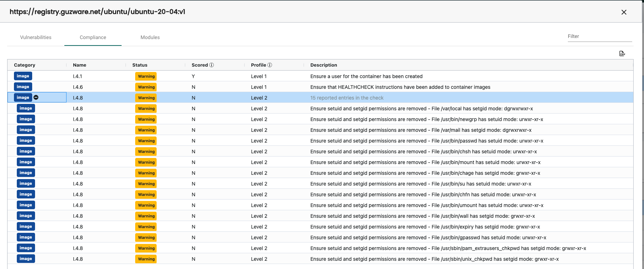Viewport: 644px width, 269px height.
Task: Click 'Level 1' in the 1.4.1 row
Action: (x=259, y=76)
